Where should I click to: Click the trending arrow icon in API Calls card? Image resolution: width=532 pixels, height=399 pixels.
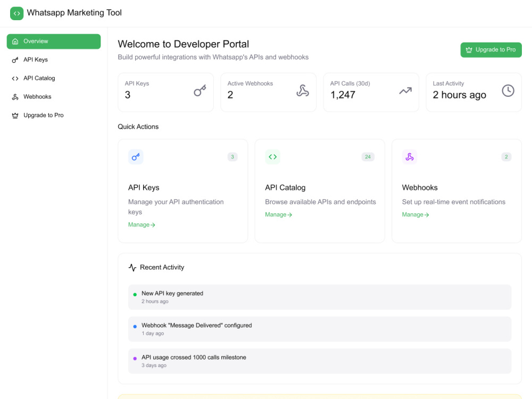click(x=405, y=90)
